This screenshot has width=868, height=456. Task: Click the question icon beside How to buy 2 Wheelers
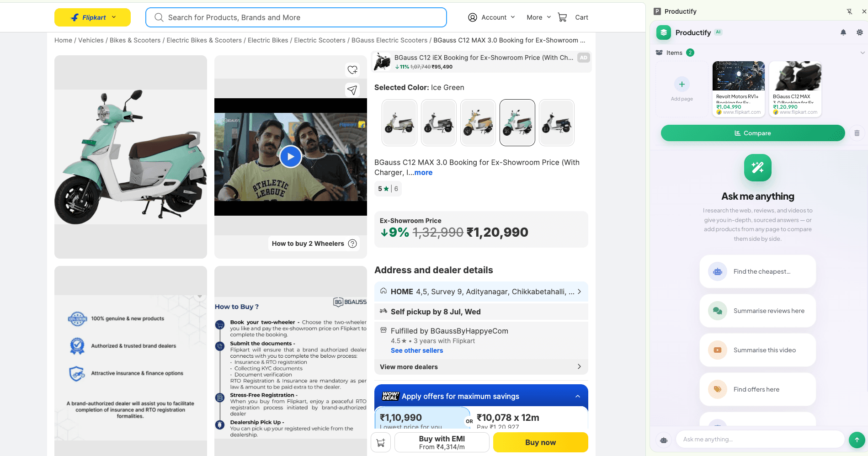(x=352, y=244)
